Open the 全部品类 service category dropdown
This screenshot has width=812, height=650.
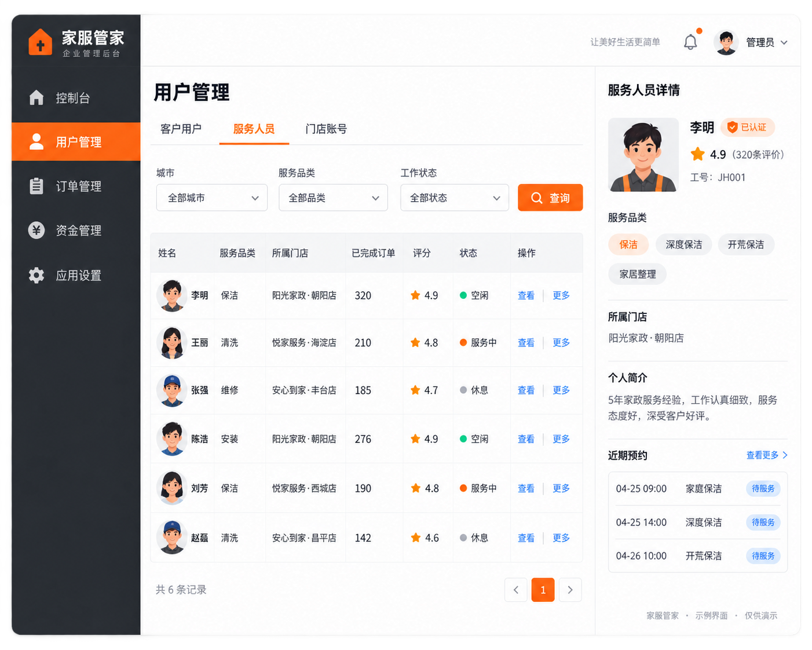pos(333,198)
